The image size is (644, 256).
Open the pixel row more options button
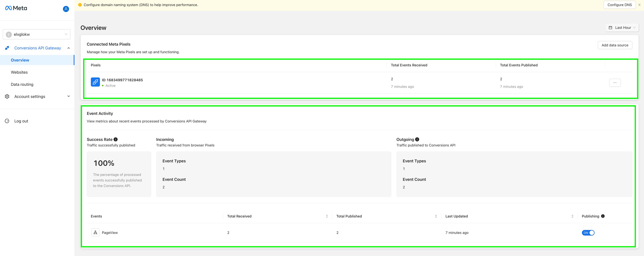click(615, 83)
